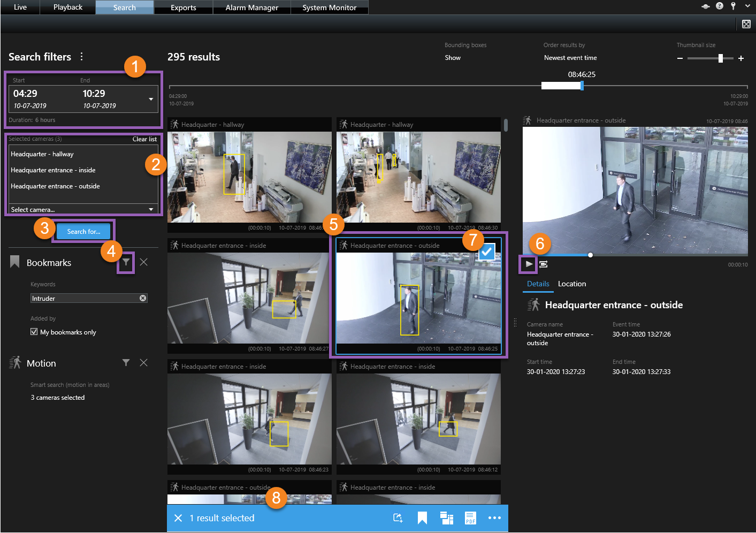The height and width of the screenshot is (533, 756).
Task: Click the 08:46:25 timeline marker
Action: coord(582,86)
